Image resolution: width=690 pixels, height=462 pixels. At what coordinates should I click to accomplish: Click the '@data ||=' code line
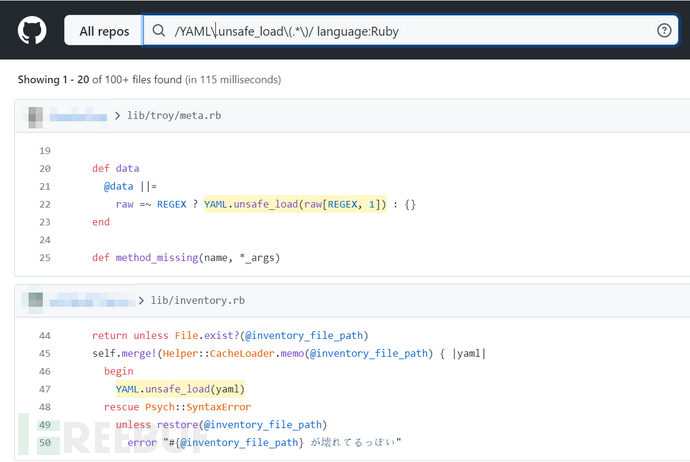(130, 187)
